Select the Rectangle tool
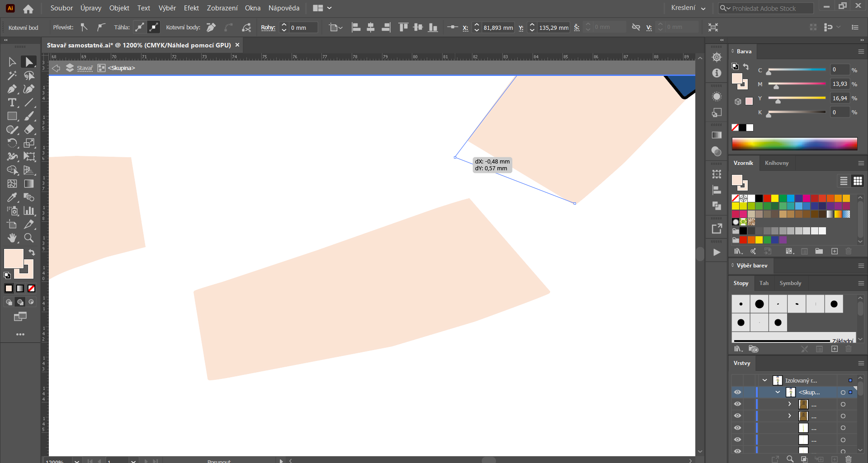 click(12, 116)
